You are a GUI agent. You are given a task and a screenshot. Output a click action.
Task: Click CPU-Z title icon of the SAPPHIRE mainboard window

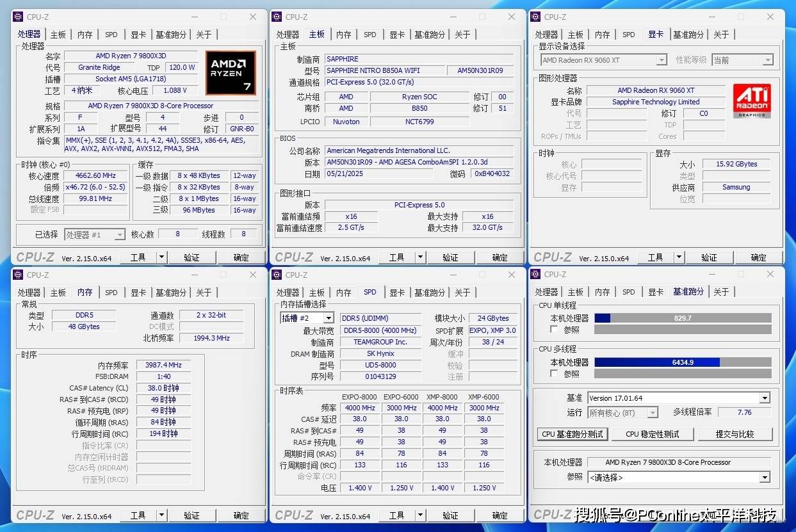[x=277, y=17]
